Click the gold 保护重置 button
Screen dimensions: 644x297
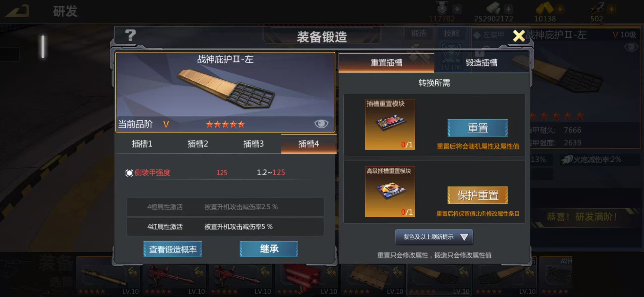(477, 195)
